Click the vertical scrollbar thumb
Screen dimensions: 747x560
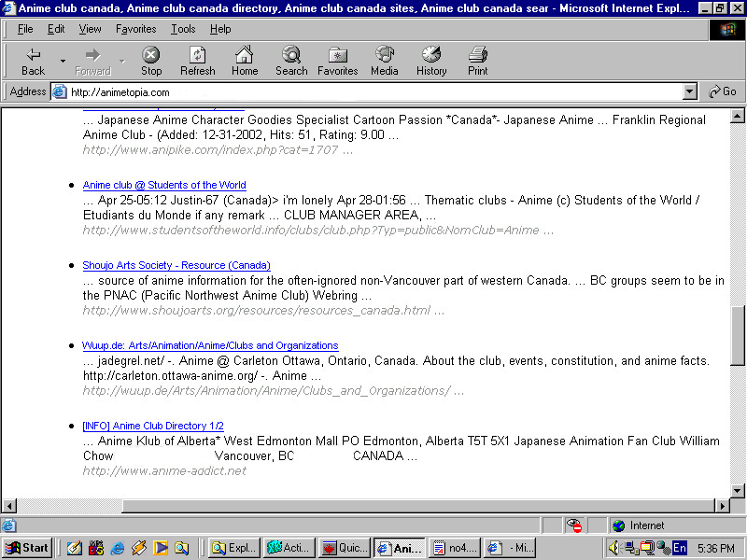point(737,336)
